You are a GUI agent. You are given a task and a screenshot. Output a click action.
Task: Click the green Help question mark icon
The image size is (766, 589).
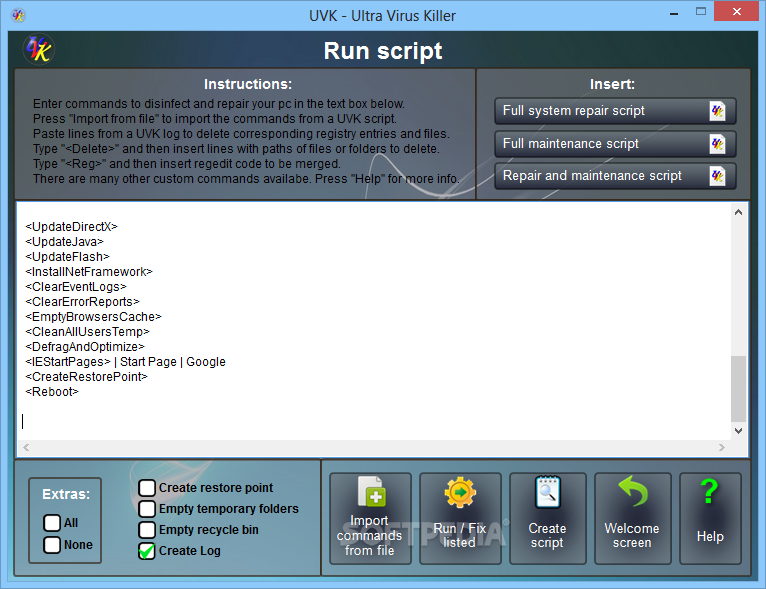(709, 491)
